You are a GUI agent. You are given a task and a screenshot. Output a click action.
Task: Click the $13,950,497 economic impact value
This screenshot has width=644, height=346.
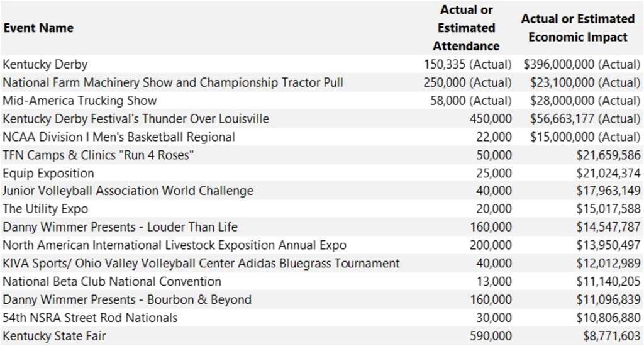tap(608, 246)
